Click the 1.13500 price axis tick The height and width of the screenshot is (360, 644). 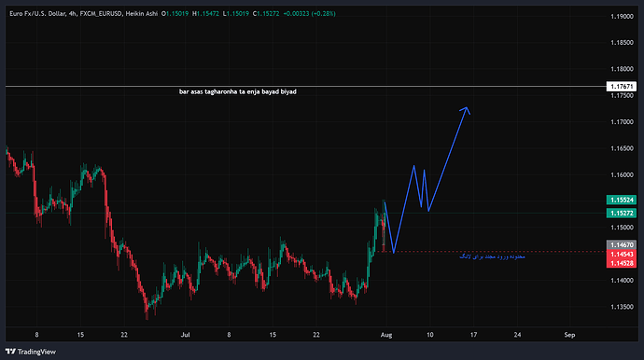click(622, 307)
